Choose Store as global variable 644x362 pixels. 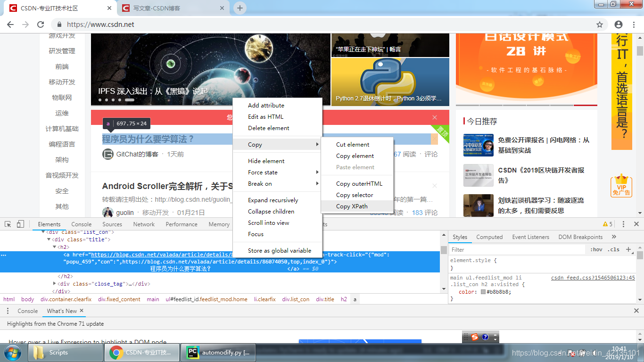tap(277, 250)
